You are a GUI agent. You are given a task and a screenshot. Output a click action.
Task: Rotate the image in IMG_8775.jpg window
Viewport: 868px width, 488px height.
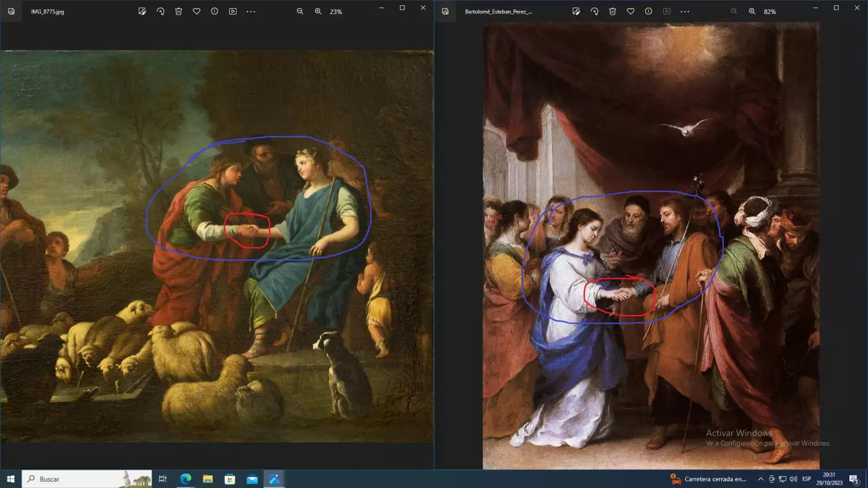point(160,12)
